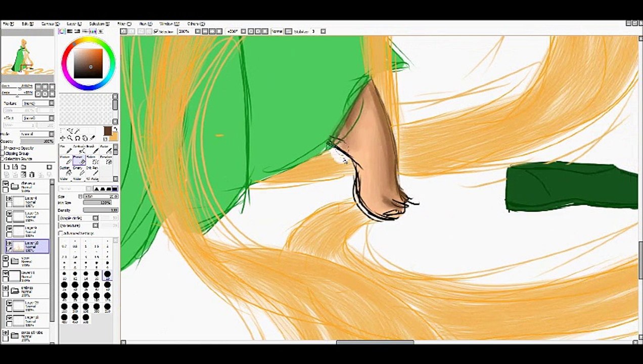
Task: Toggle Preserve Opacity checkbox
Action: point(3,148)
